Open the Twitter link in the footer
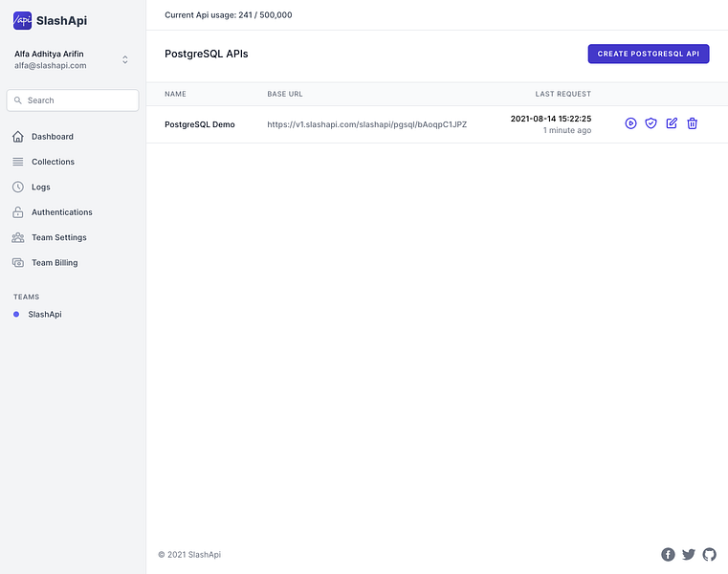728x574 pixels. [x=689, y=555]
